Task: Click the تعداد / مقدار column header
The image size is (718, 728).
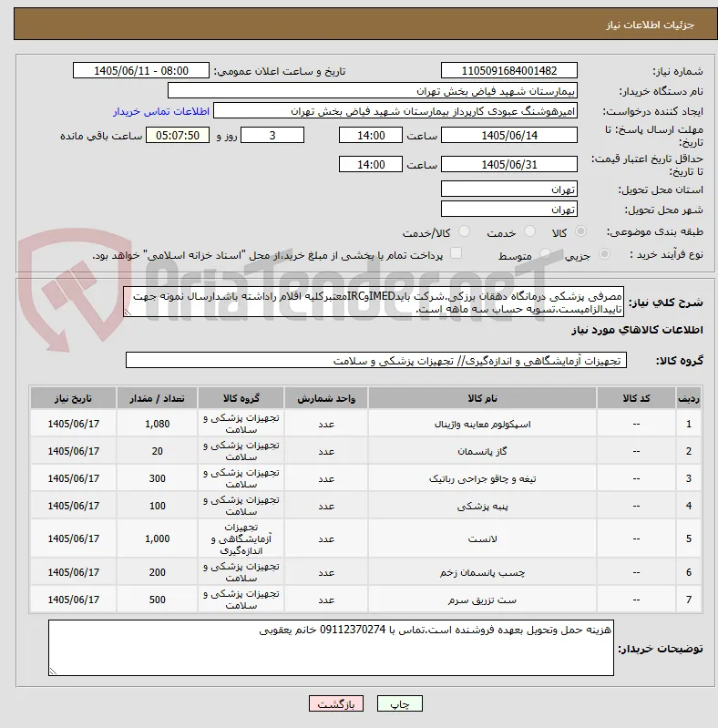Action: coord(158,398)
